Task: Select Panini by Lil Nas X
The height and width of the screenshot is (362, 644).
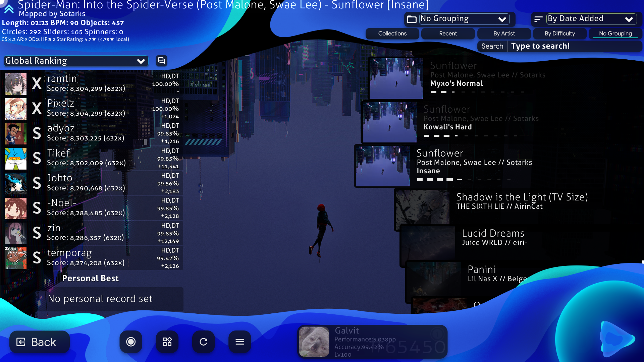Action: click(x=525, y=282)
